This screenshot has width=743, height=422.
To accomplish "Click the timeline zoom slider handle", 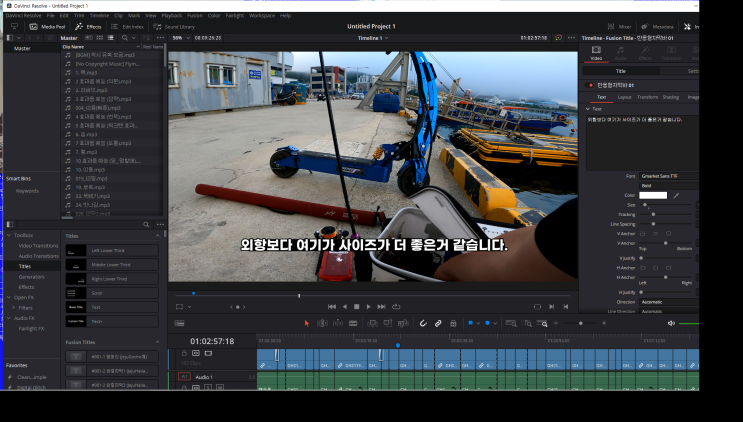I will [x=580, y=323].
